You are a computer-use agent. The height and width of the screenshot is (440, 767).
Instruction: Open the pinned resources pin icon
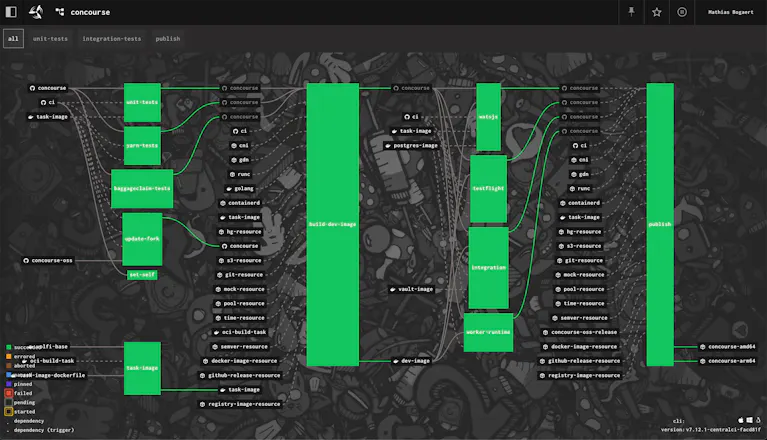click(x=632, y=12)
